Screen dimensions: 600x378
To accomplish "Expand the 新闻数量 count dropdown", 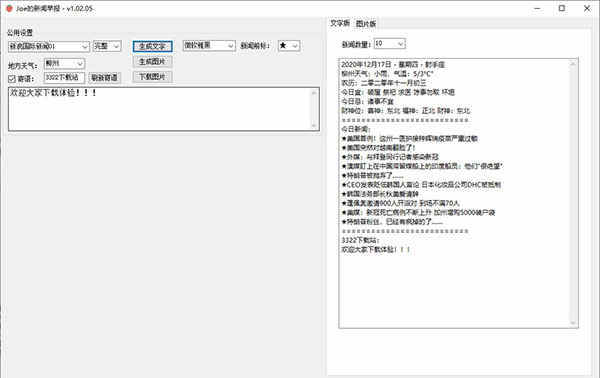I will 389,44.
